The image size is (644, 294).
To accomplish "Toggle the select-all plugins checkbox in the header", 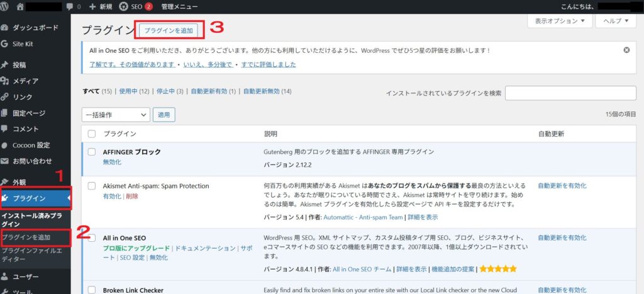I will (x=92, y=134).
